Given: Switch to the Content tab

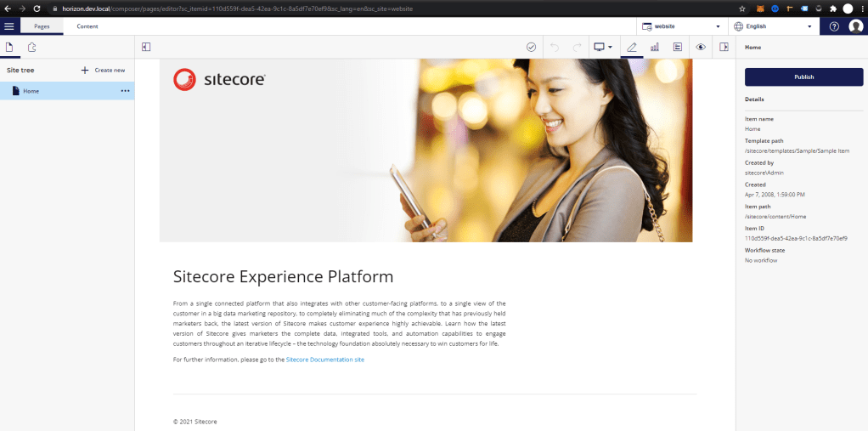Looking at the screenshot, I should click(x=87, y=26).
